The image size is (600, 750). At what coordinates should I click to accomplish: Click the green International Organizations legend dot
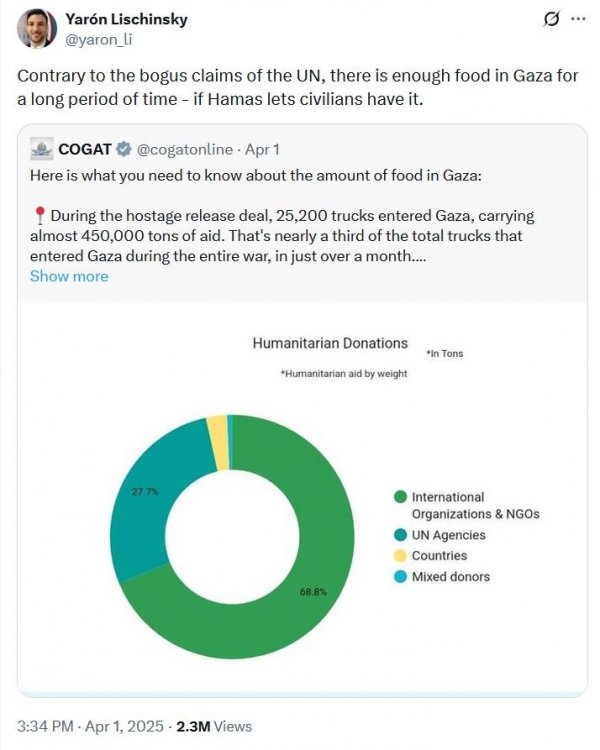tap(400, 497)
